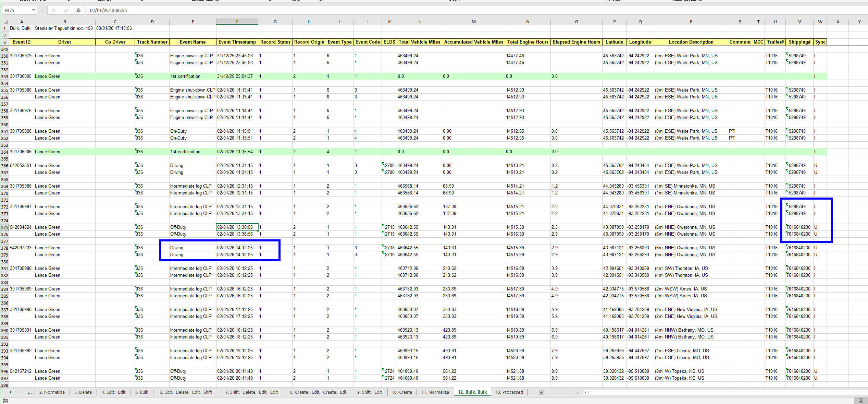Select the 10. Create sheet tab

coord(402,392)
